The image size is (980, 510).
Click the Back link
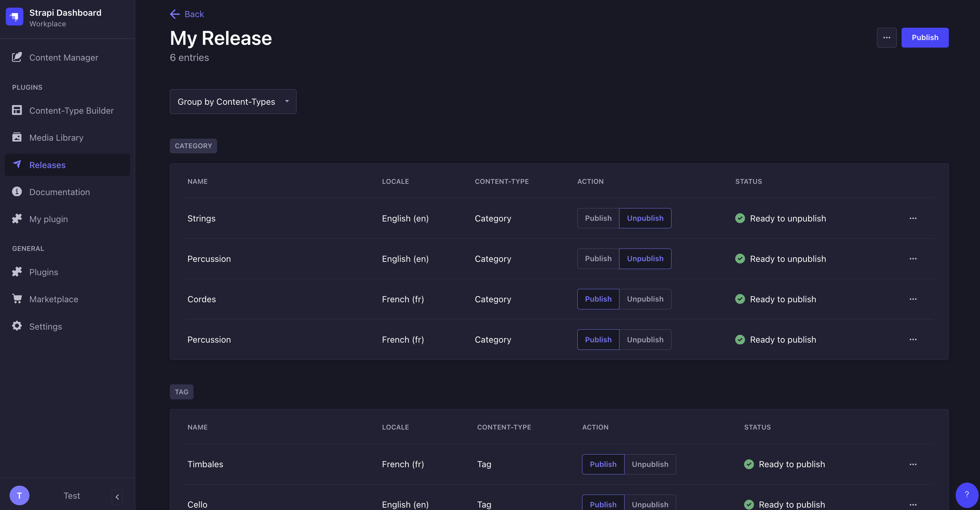pyautogui.click(x=187, y=14)
